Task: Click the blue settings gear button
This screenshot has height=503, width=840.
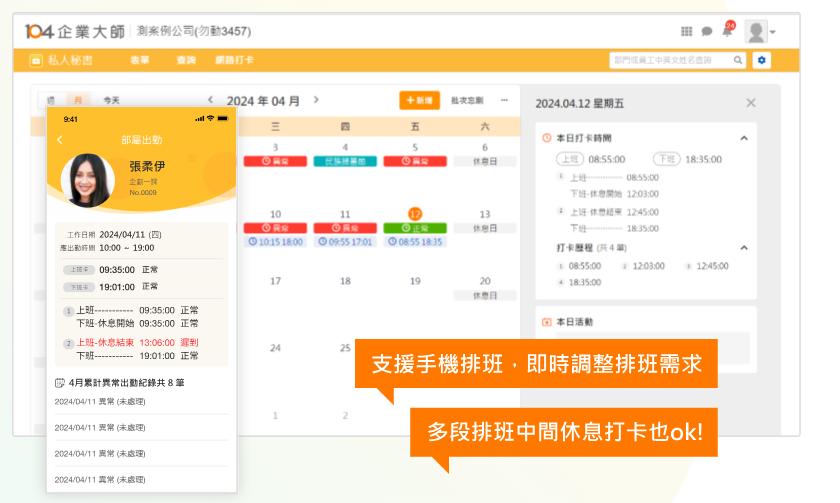Action: click(x=761, y=61)
